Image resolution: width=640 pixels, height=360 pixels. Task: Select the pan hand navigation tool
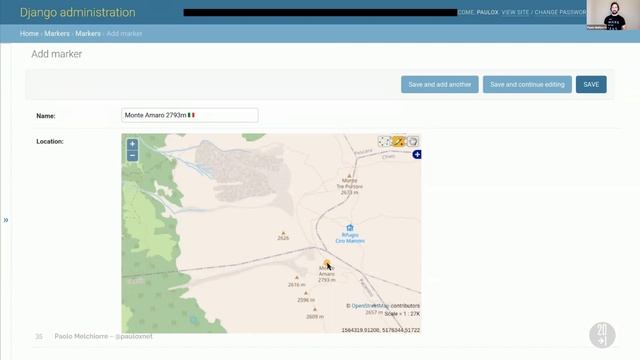click(413, 142)
